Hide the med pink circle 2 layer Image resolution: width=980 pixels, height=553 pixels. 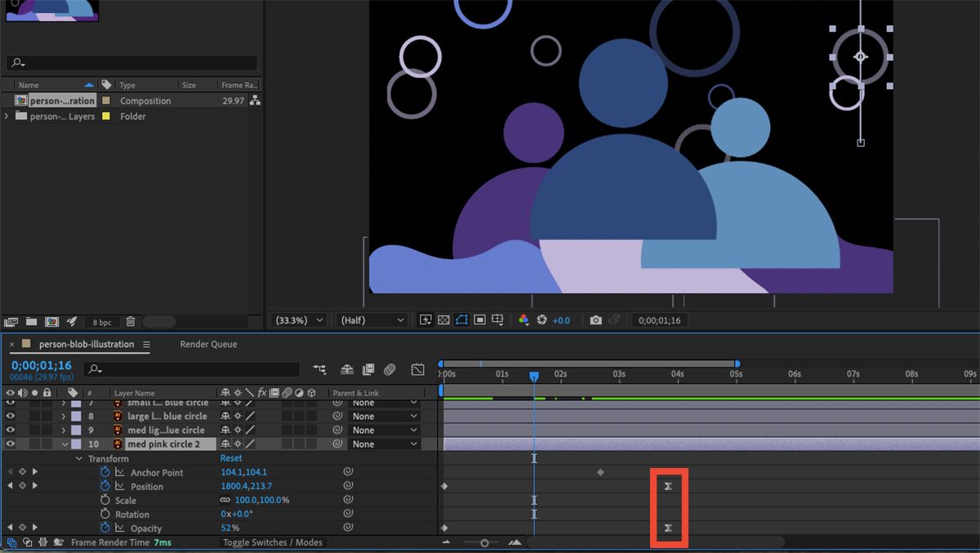point(8,444)
